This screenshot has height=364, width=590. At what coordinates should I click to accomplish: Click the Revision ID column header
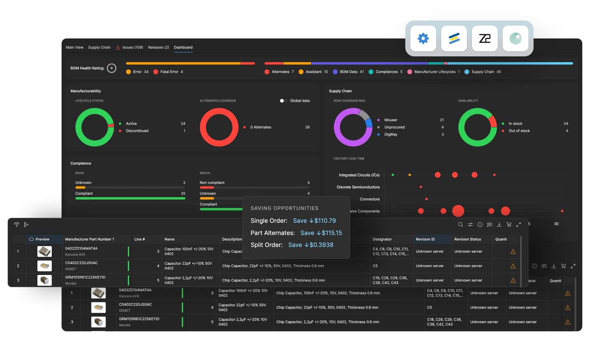tap(425, 239)
